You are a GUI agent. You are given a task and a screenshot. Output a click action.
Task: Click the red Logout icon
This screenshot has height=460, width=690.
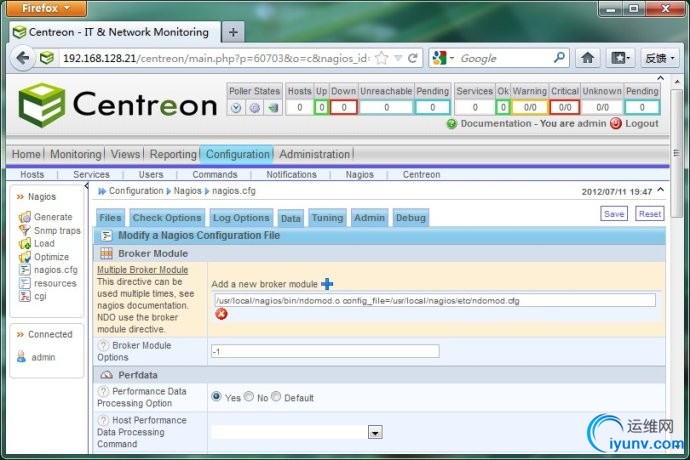[616, 123]
